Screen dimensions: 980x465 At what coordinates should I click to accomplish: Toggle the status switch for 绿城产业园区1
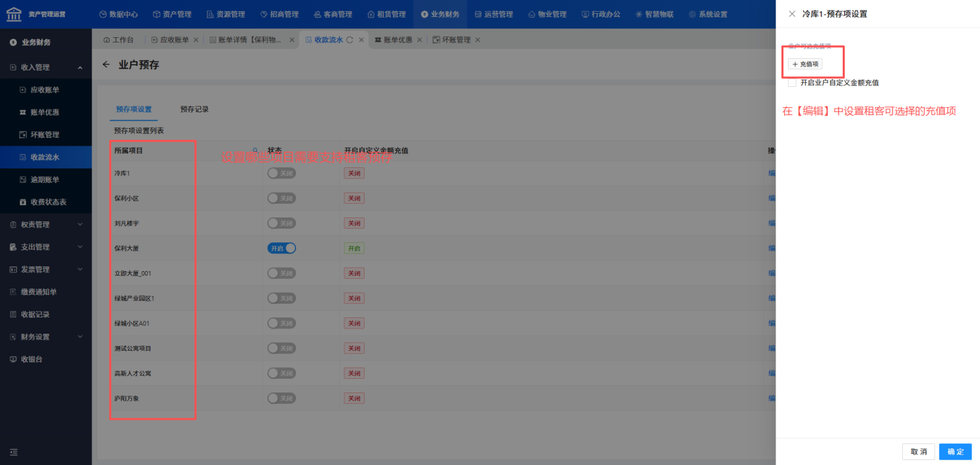coord(282,298)
